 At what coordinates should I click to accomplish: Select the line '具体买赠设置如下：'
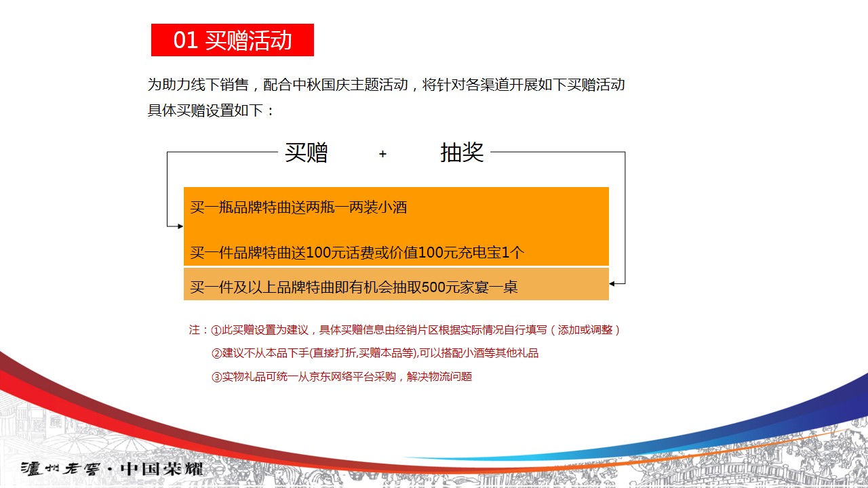pyautogui.click(x=212, y=110)
